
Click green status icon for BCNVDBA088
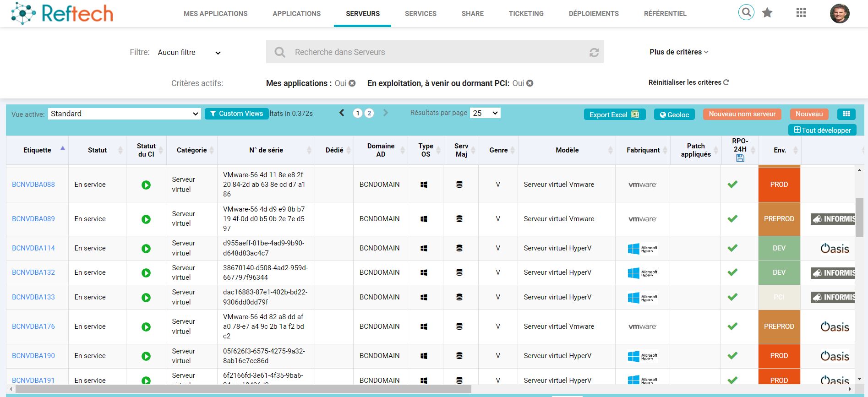click(146, 185)
